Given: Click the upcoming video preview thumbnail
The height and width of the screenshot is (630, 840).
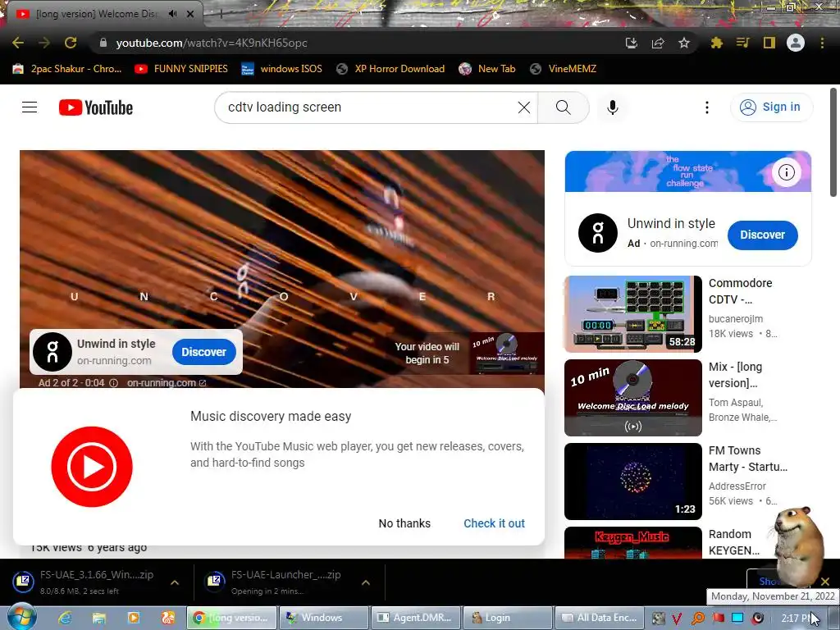Looking at the screenshot, I should pos(507,353).
